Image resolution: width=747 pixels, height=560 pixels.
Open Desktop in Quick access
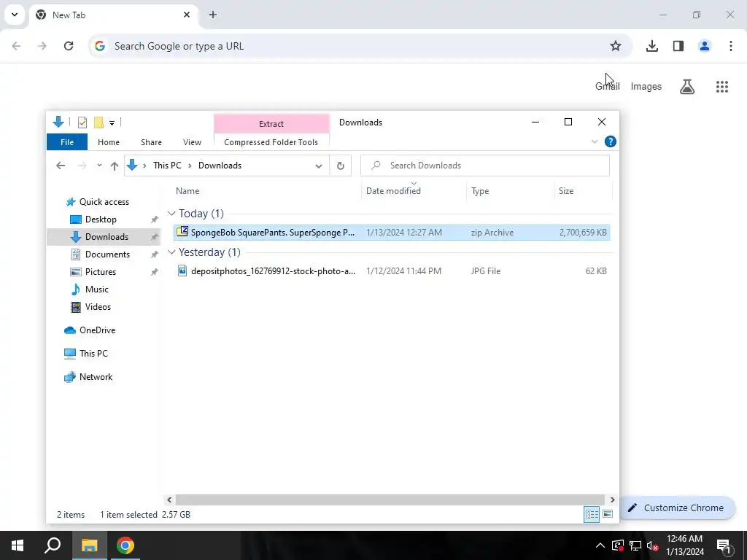[101, 219]
